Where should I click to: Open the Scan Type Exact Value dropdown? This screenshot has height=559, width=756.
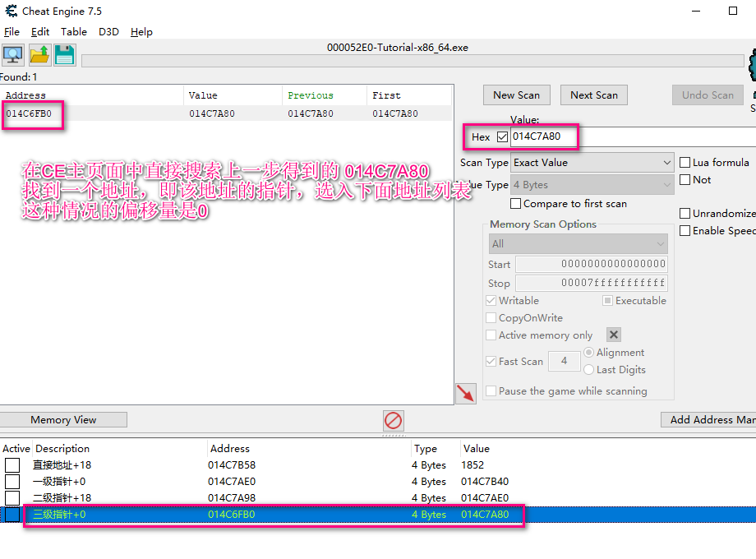coord(592,163)
